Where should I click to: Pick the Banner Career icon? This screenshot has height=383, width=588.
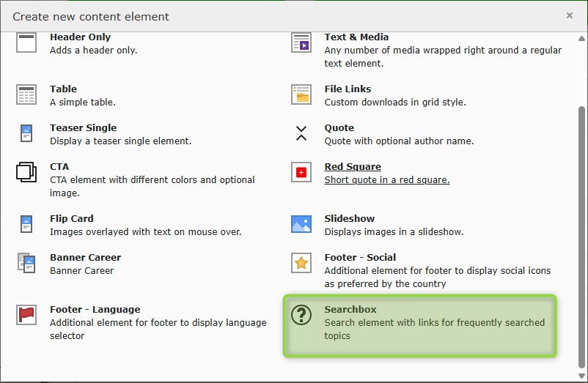point(26,263)
